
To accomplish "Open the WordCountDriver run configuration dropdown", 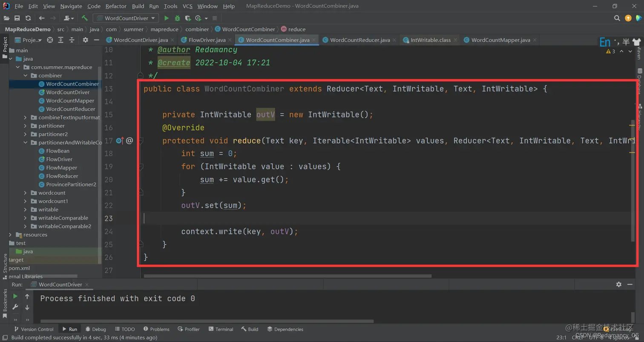I will (126, 18).
